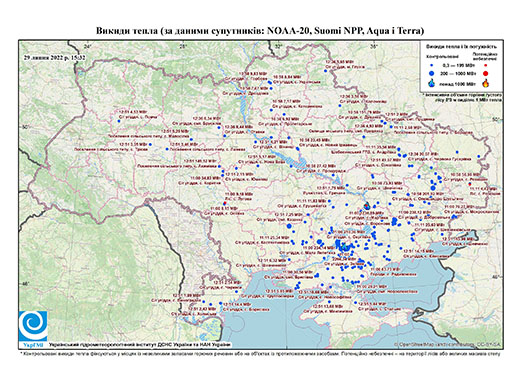Click the legend's small blue dot icon
This screenshot has width=520, height=368.
pyautogui.click(x=431, y=66)
